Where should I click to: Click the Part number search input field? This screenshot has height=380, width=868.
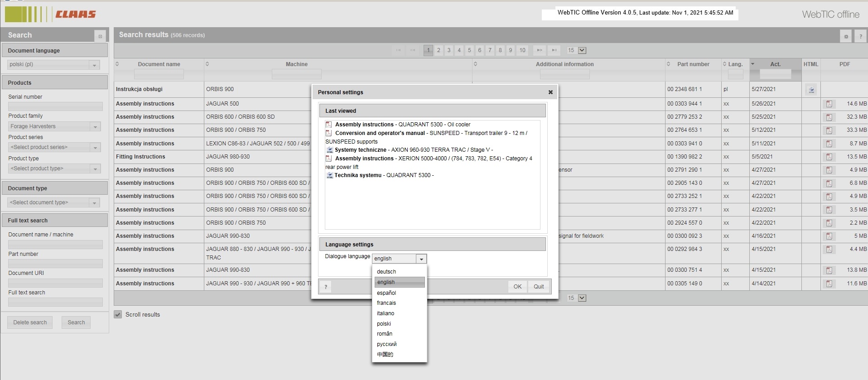point(55,264)
